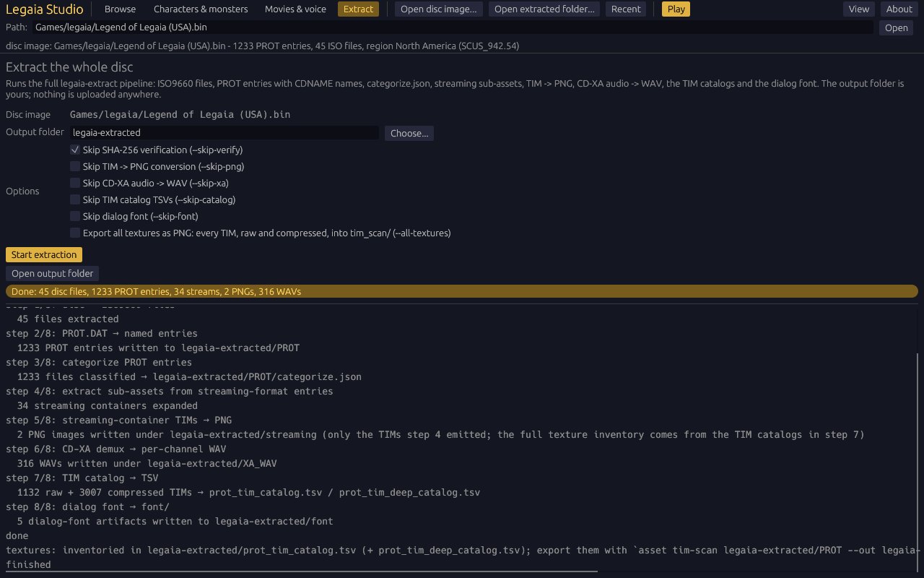Launch the game with Play

coord(676,9)
